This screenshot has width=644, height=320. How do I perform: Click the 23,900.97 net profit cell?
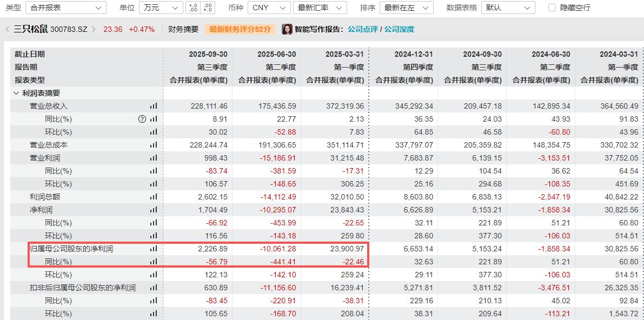click(348, 249)
